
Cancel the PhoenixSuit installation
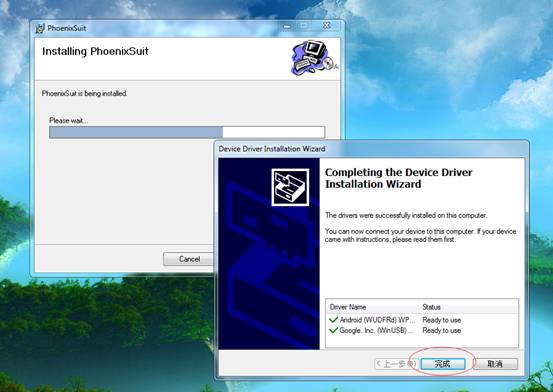189,259
